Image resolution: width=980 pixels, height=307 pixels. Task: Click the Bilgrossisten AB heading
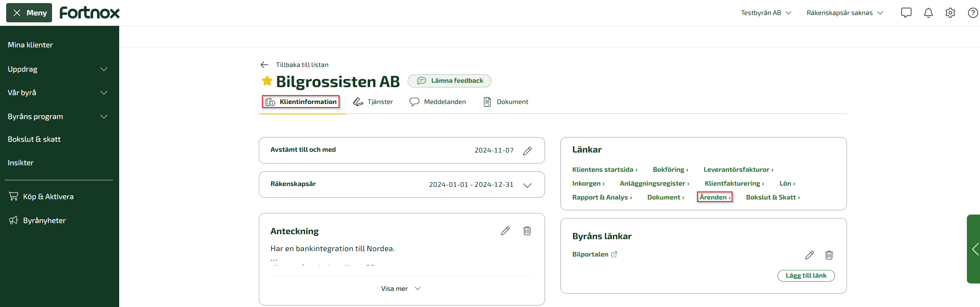point(338,82)
